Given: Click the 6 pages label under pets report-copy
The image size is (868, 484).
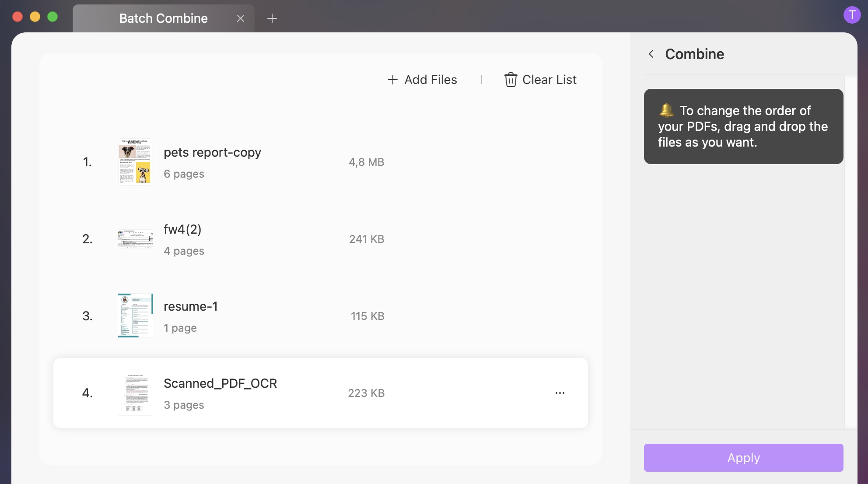Looking at the screenshot, I should click(x=183, y=174).
